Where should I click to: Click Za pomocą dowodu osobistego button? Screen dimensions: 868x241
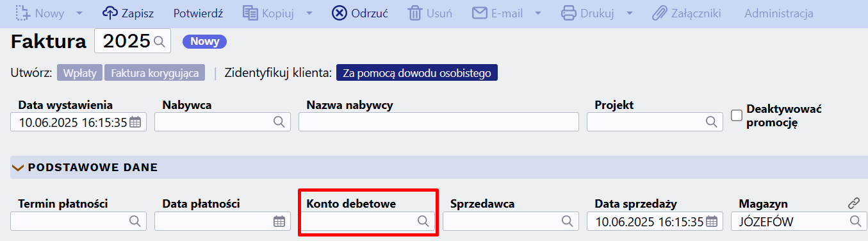click(x=417, y=73)
